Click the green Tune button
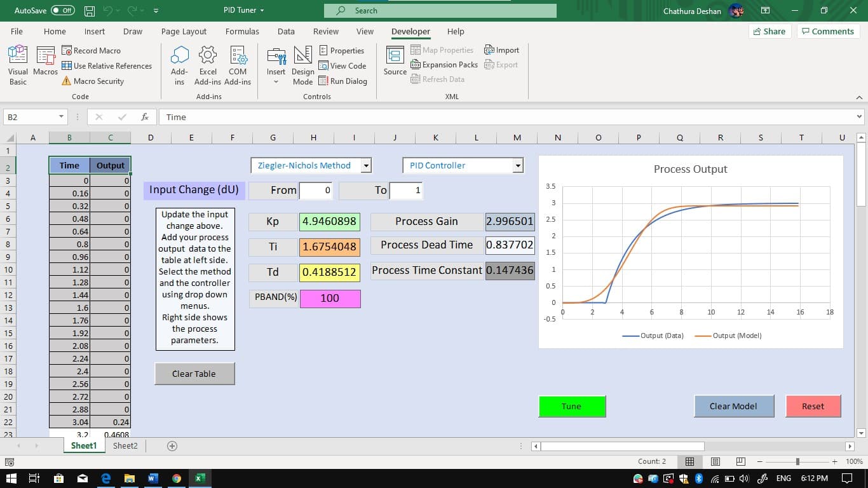Screen dimensions: 868x488 (572, 406)
